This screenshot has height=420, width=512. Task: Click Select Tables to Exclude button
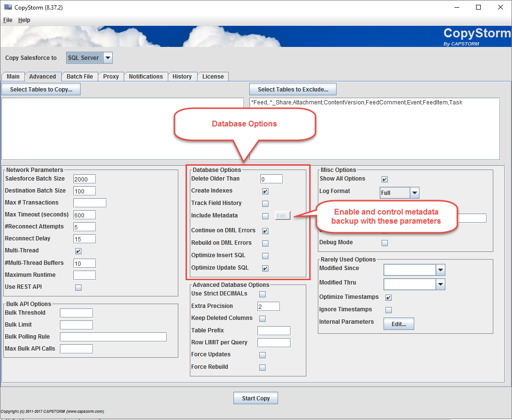[293, 90]
